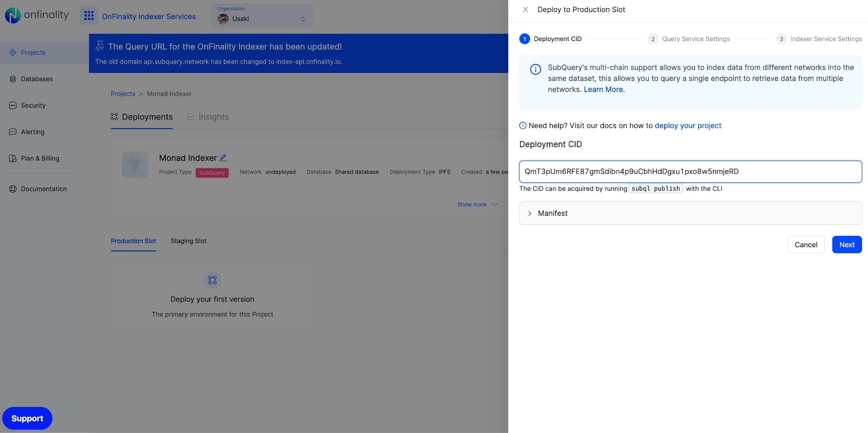Switch to the Staging Slot tab

(188, 241)
